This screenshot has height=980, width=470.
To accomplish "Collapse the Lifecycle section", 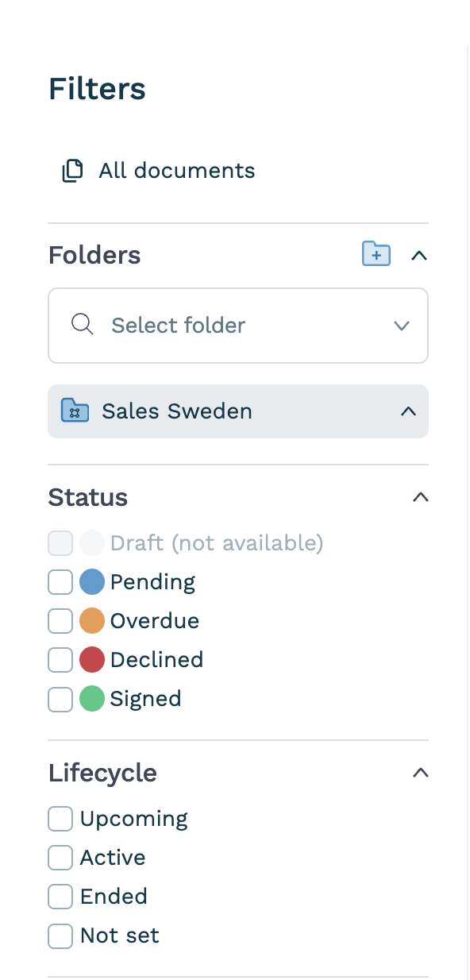I will [421, 773].
